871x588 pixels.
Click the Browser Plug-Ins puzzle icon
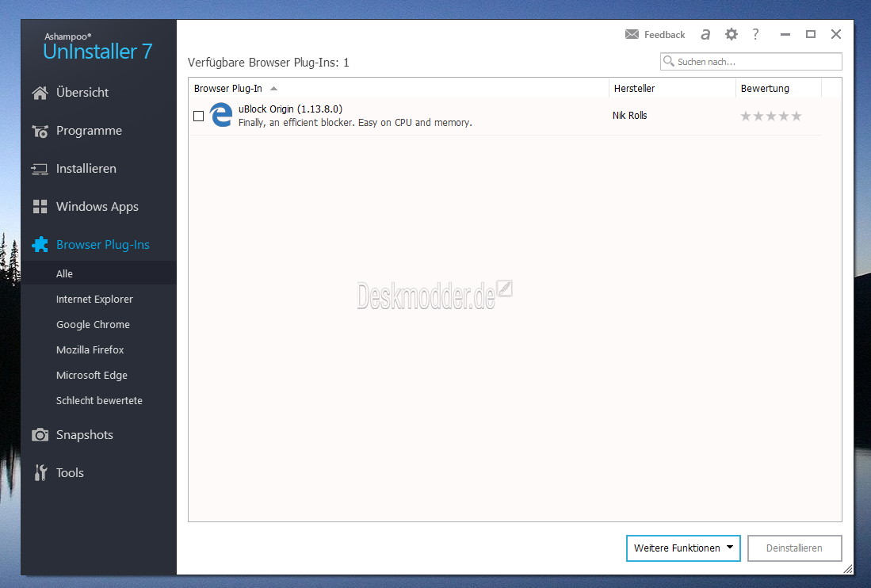pos(40,244)
